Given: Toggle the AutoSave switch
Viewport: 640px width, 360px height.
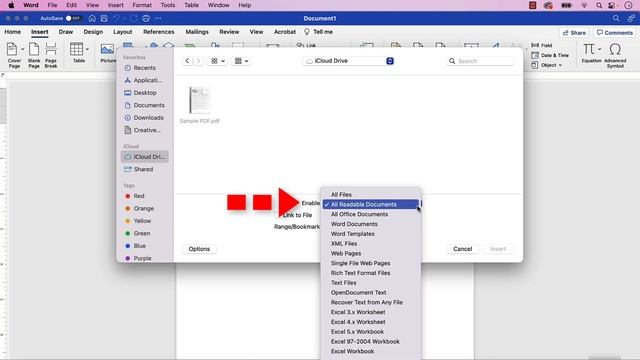Looking at the screenshot, I should 73,18.
